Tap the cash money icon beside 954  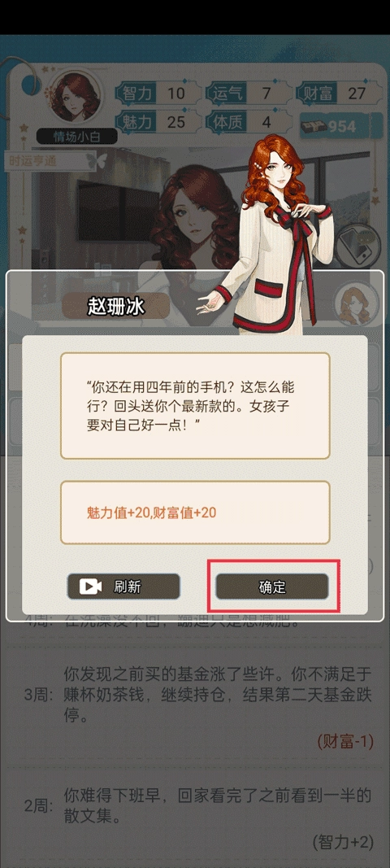point(314,127)
